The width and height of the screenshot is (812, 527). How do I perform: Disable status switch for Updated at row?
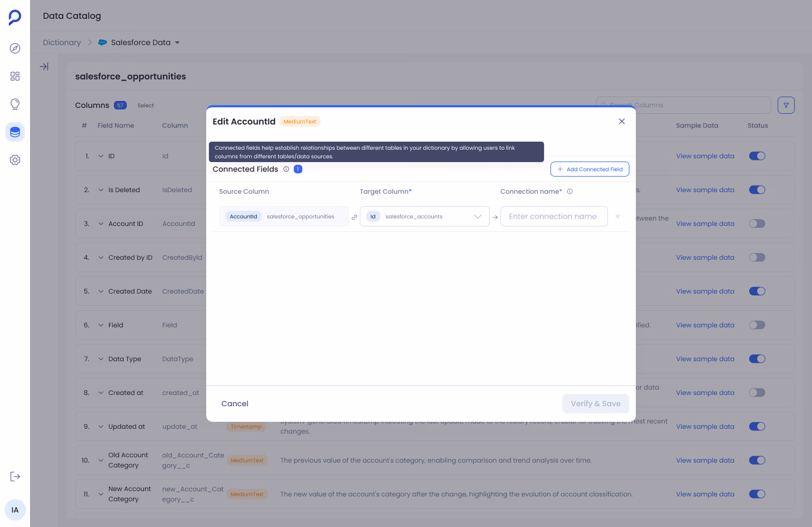[x=757, y=427]
